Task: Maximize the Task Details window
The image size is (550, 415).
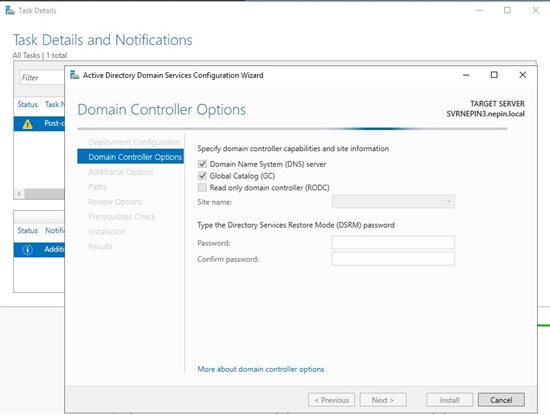Action: [x=507, y=11]
